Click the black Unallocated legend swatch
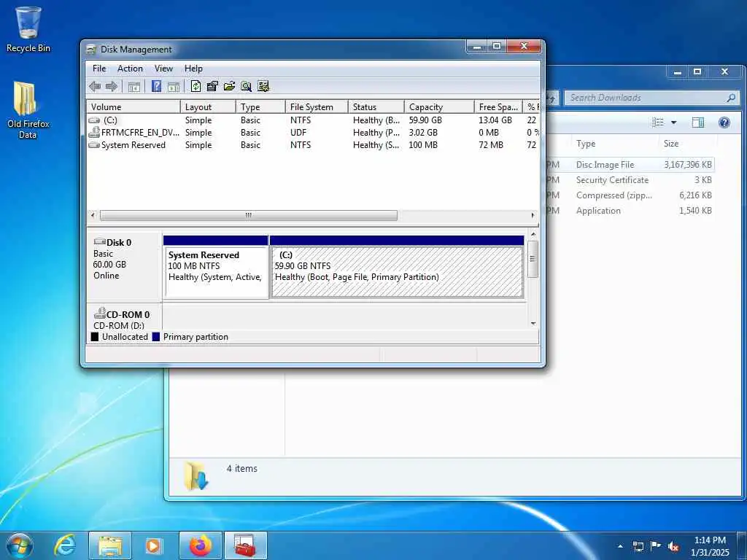 click(x=95, y=337)
